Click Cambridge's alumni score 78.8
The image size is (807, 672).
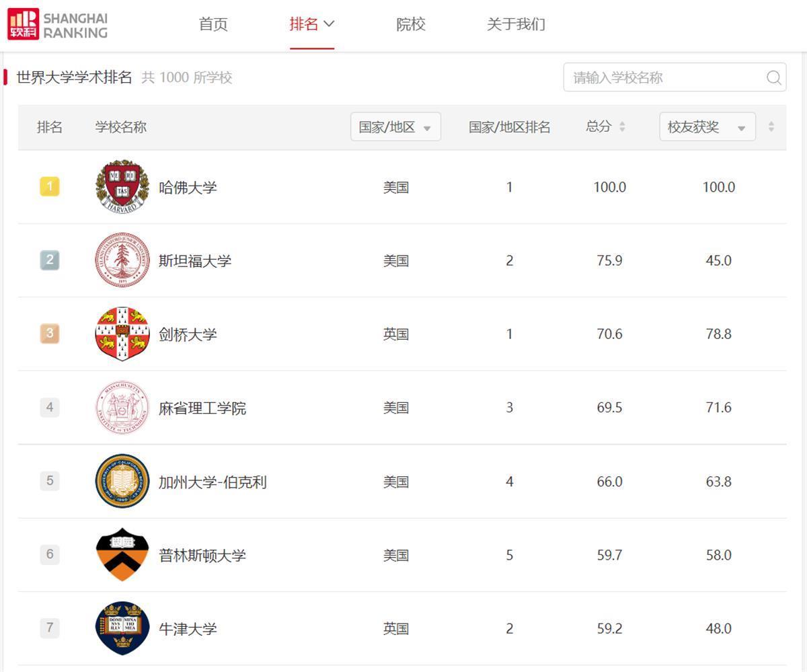pyautogui.click(x=718, y=334)
